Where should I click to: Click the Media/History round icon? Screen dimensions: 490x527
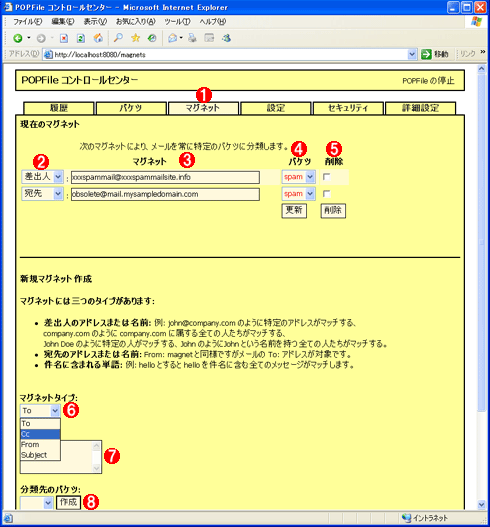pos(152,38)
